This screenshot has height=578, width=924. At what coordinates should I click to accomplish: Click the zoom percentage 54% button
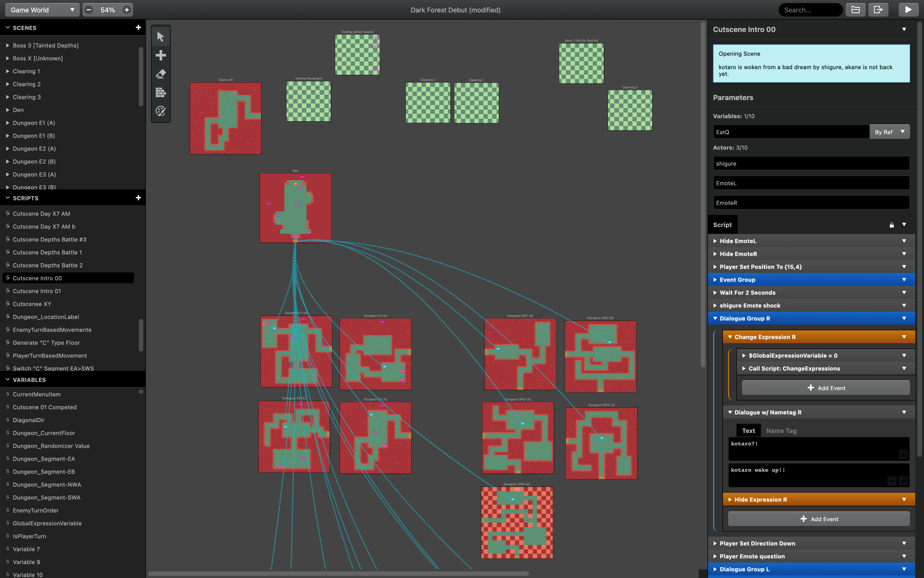(108, 10)
